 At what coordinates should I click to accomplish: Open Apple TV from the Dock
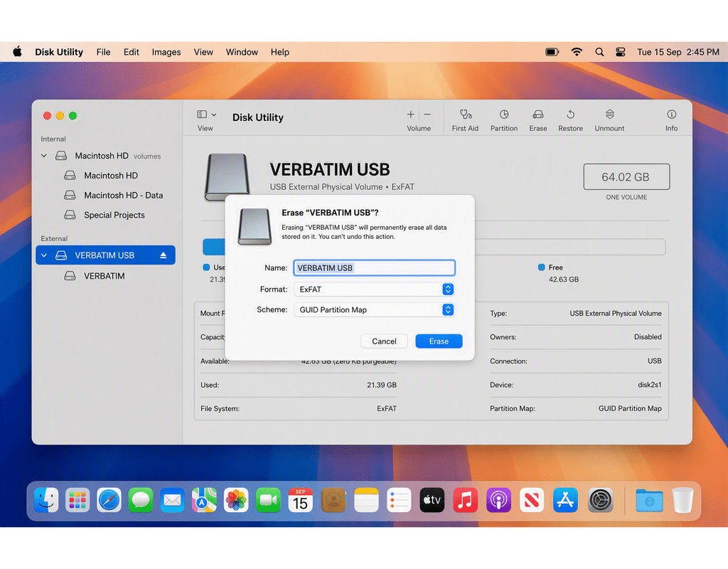pyautogui.click(x=432, y=500)
